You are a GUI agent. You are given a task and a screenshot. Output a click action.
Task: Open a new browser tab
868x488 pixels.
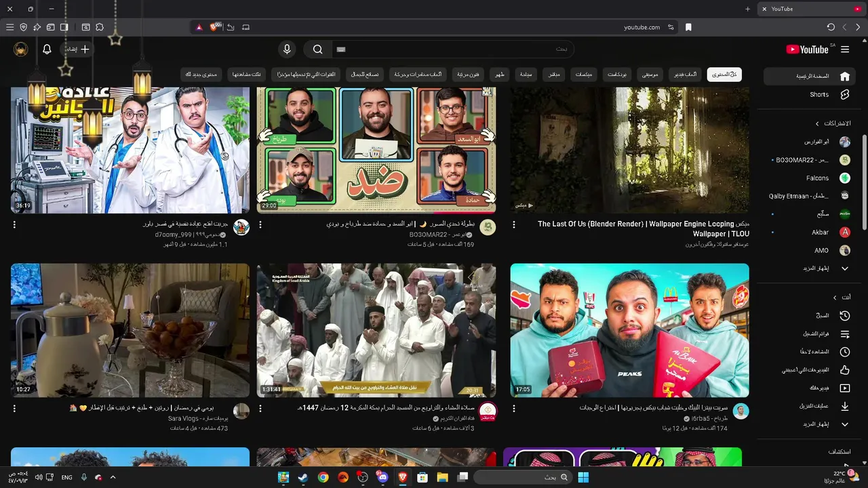pos(747,9)
